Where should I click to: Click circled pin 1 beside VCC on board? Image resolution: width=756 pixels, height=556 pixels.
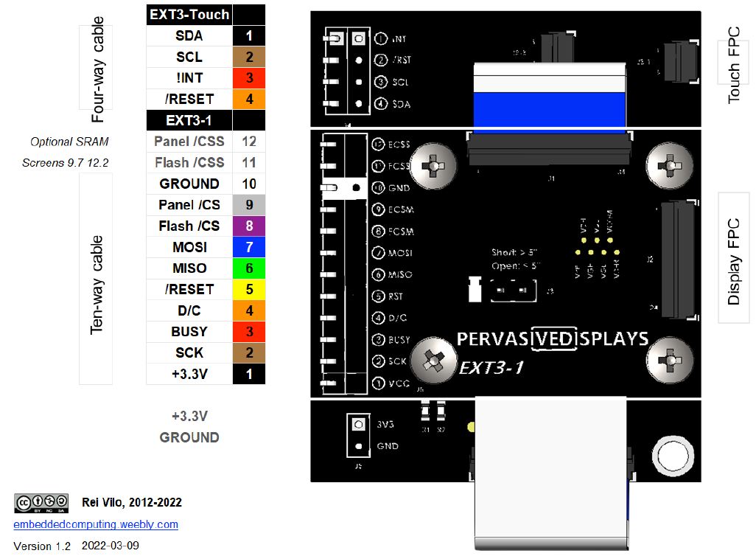378,383
